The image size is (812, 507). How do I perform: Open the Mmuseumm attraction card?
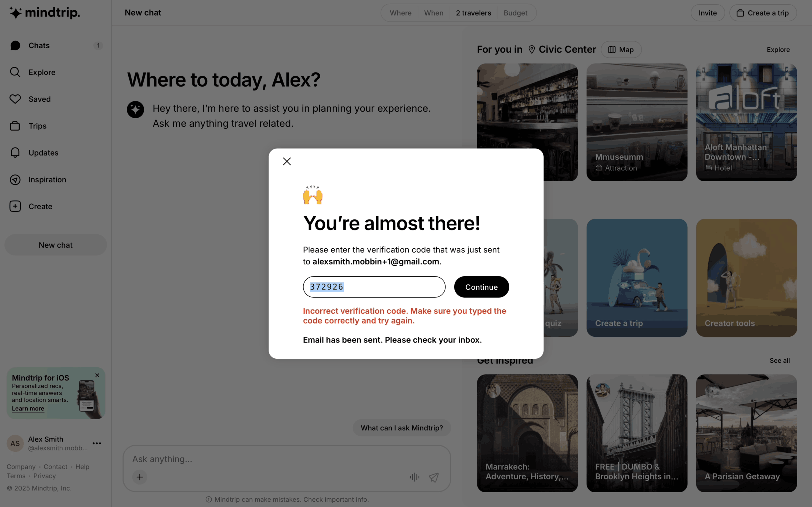[x=637, y=122]
